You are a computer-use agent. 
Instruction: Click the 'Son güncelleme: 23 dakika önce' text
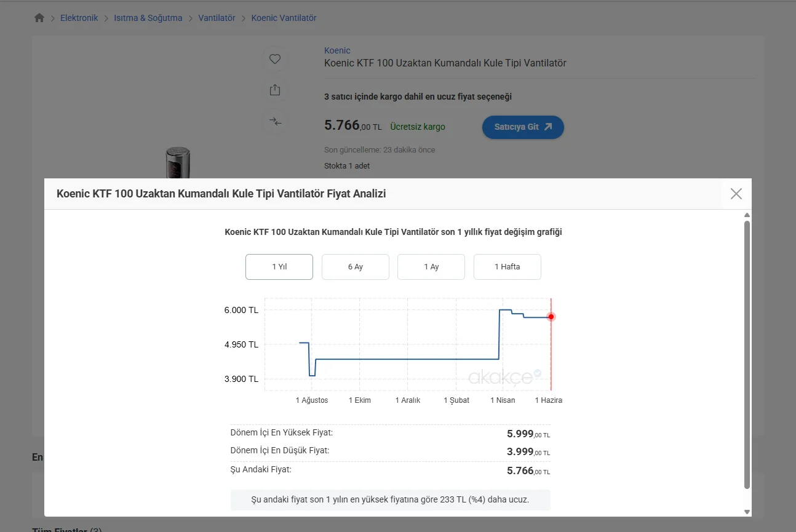point(380,150)
